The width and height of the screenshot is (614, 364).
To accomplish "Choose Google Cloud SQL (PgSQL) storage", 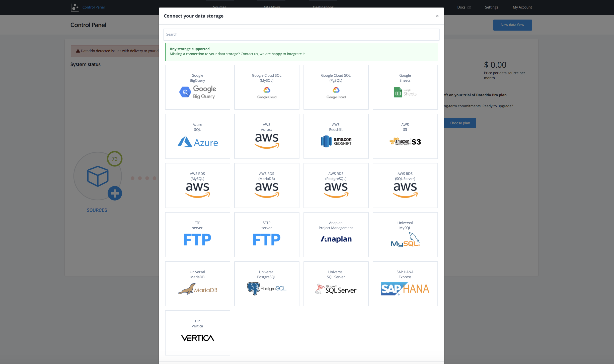I will click(x=336, y=87).
